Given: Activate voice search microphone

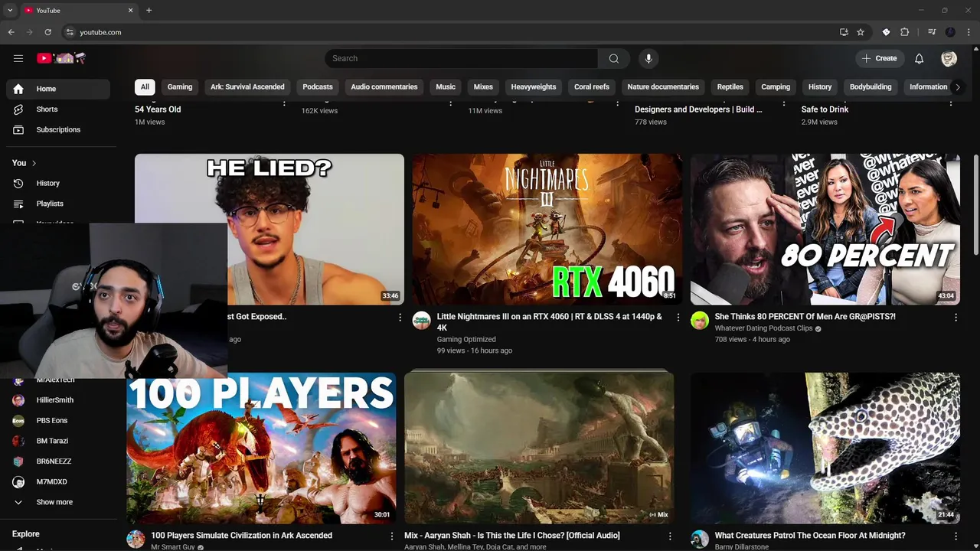Looking at the screenshot, I should click(648, 58).
